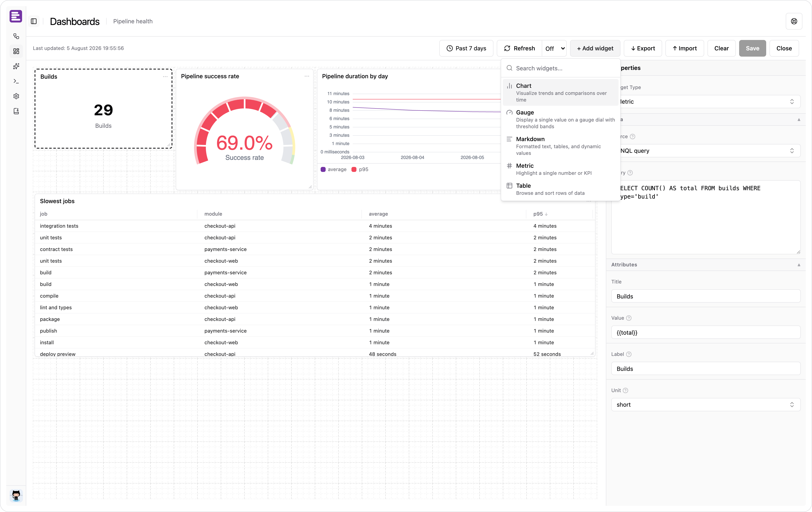Click the Import button
Image resolution: width=812 pixels, height=512 pixels.
684,48
